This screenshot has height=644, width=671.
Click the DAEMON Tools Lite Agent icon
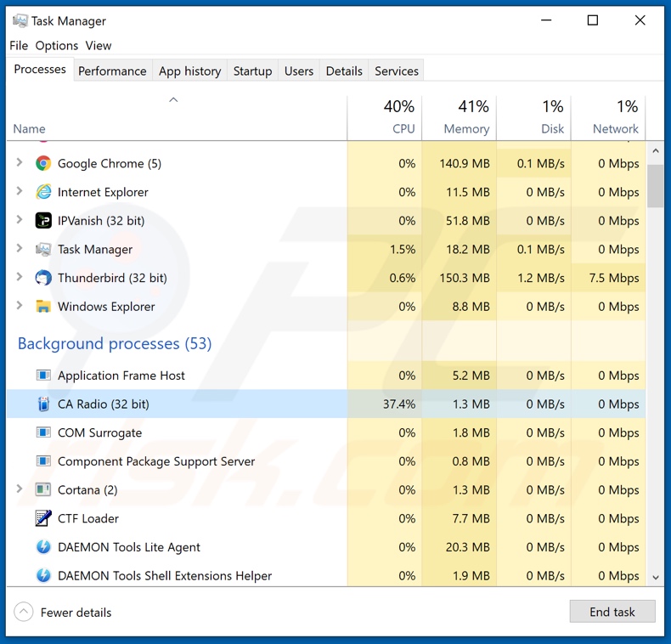[43, 547]
